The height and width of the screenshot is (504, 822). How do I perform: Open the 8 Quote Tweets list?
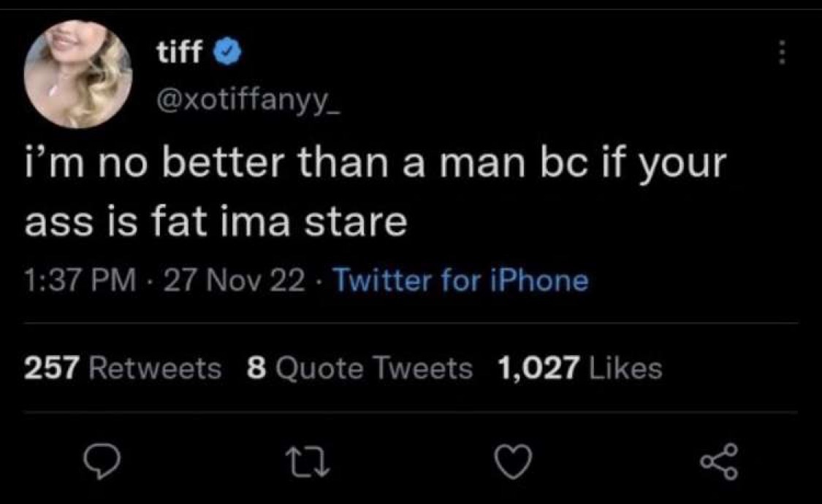coord(359,368)
